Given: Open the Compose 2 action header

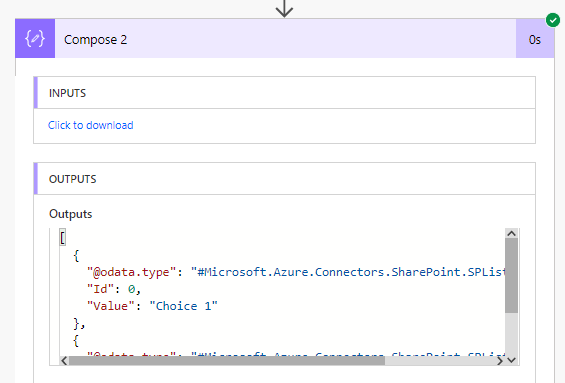Looking at the screenshot, I should [285, 39].
